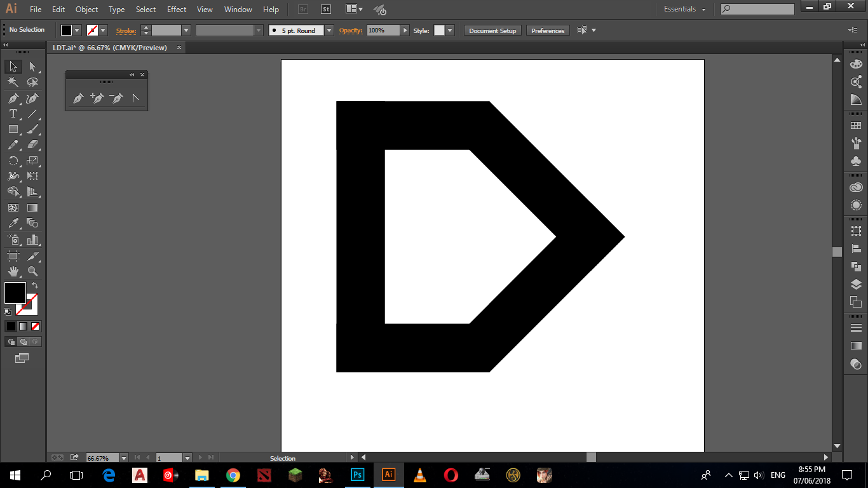Click the black Fill color swatch in toolbox
The height and width of the screenshot is (488, 868).
point(15,293)
